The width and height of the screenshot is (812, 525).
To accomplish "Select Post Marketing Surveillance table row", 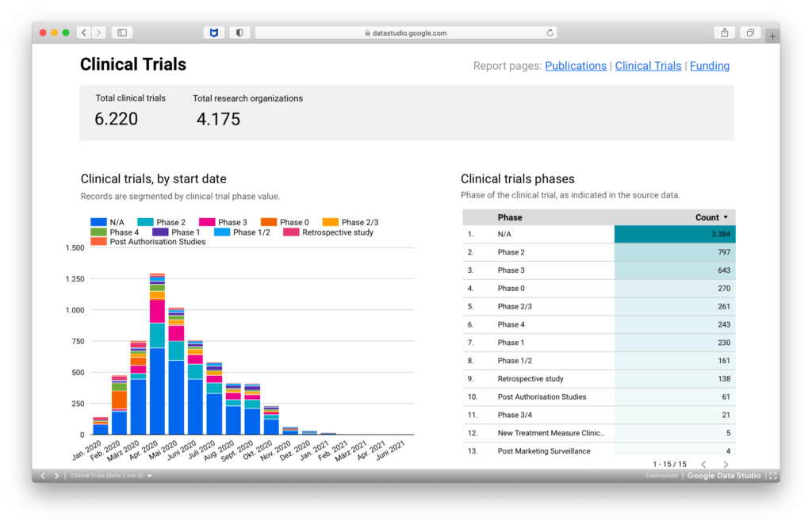I will click(x=599, y=450).
